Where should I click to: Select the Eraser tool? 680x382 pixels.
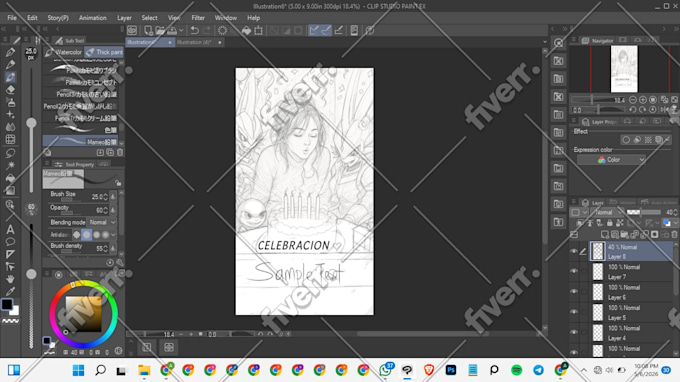(x=10, y=90)
